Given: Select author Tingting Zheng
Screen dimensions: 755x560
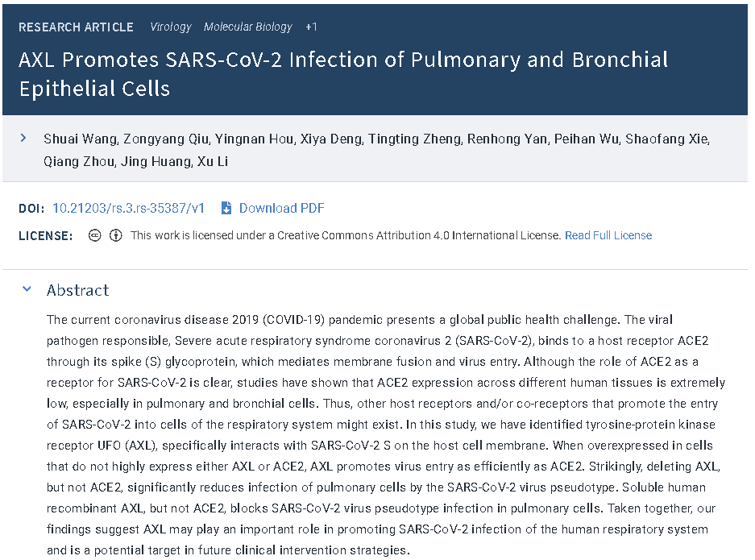Looking at the screenshot, I should click(x=415, y=139).
